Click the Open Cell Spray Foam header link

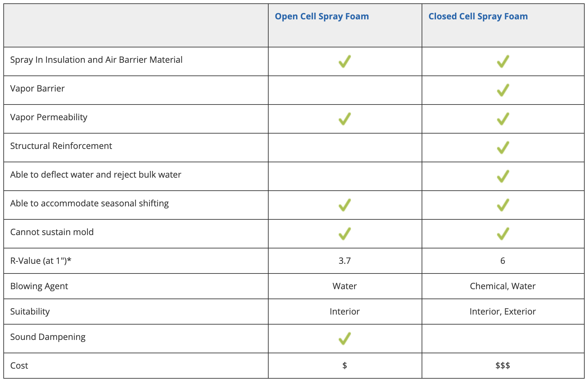(x=321, y=16)
